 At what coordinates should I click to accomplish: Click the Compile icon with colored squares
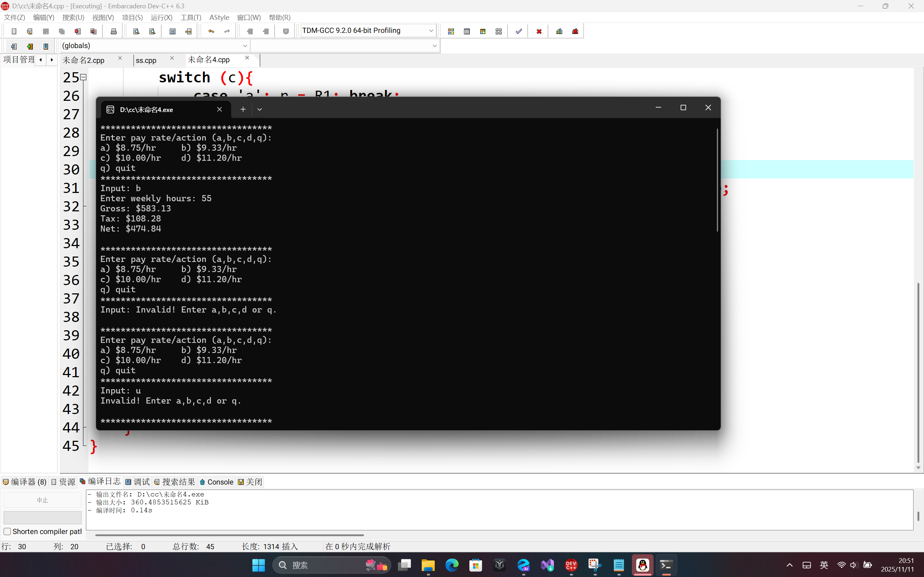pyautogui.click(x=451, y=31)
